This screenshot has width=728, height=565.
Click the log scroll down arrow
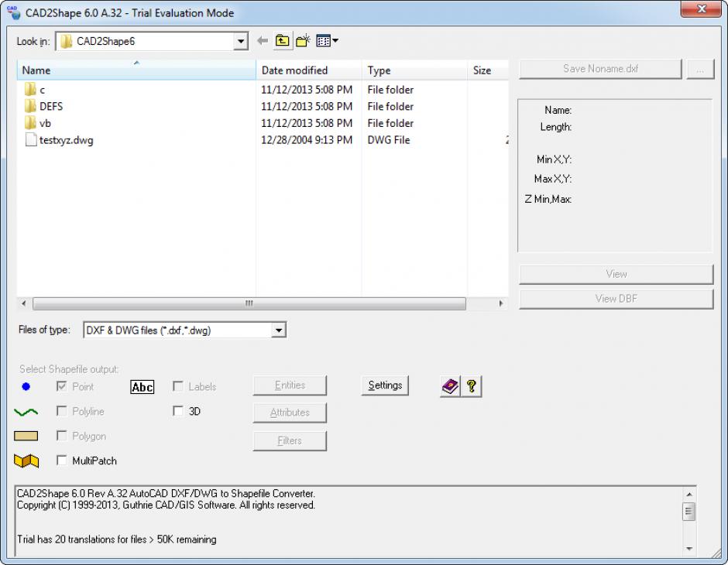tap(689, 548)
